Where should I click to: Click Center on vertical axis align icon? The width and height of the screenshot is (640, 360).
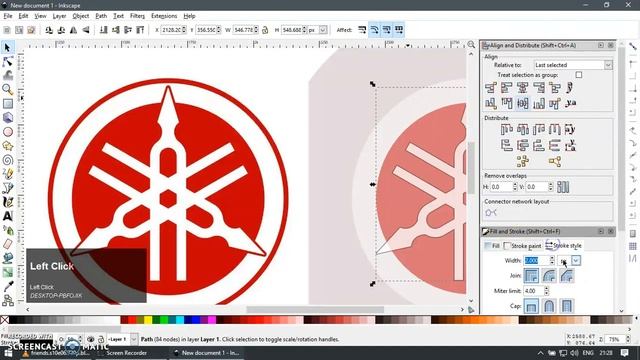coord(522,88)
